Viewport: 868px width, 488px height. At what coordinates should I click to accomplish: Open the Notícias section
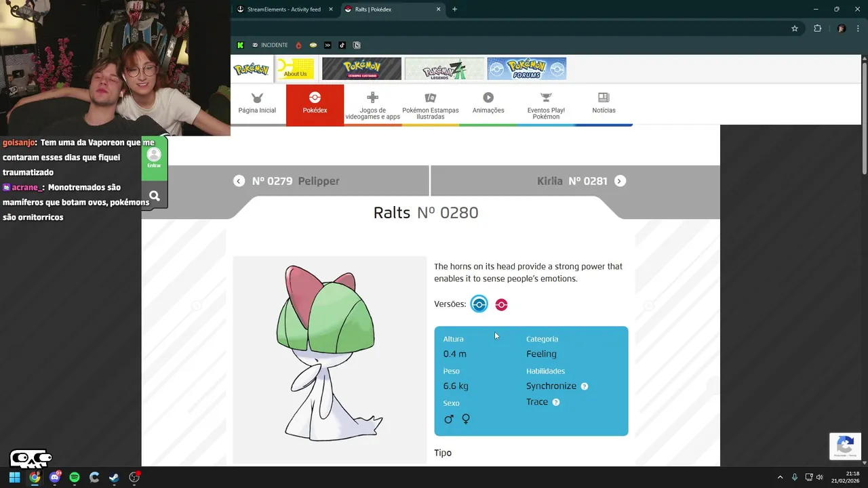coord(604,104)
